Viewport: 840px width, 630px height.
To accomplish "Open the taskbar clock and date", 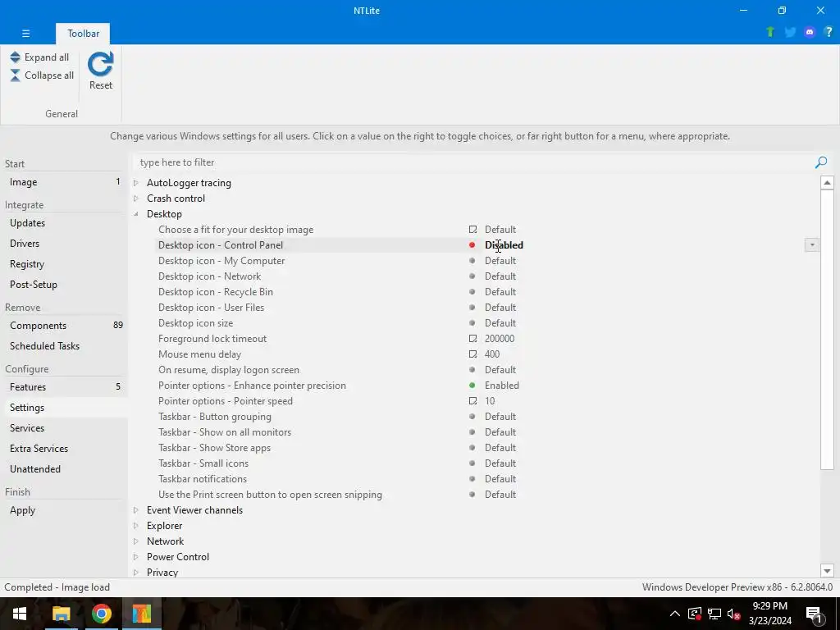I will tap(769, 614).
